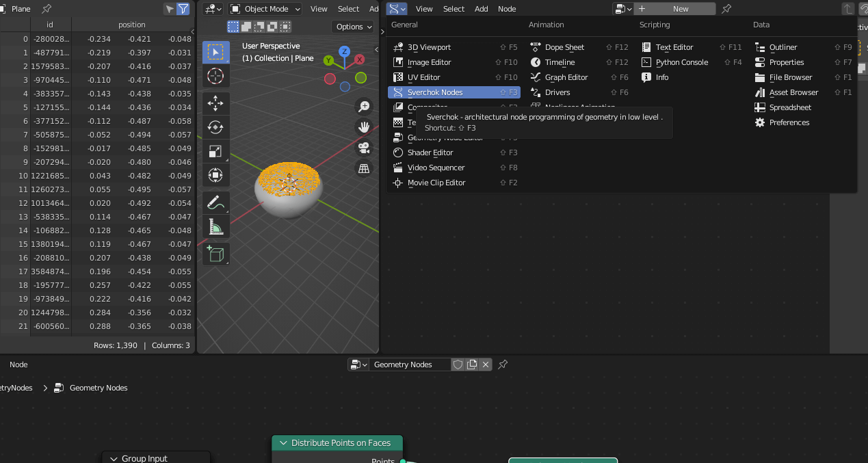This screenshot has width=868, height=463.
Task: Click the viewport zoom magnifier icon
Action: [364, 106]
